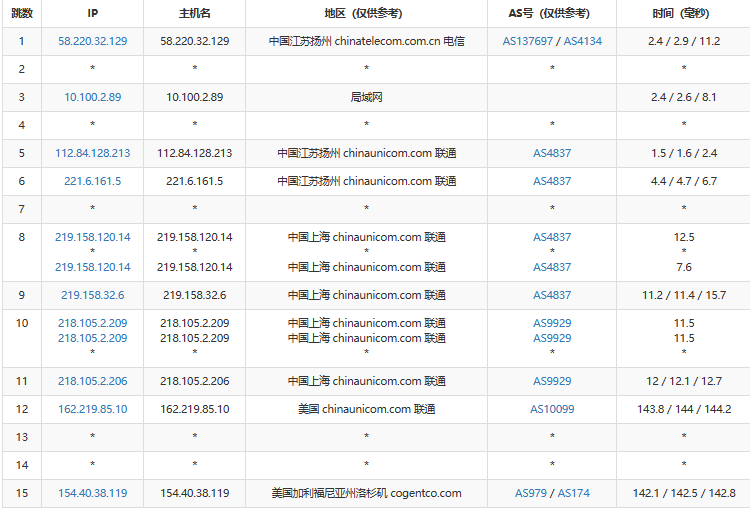
Task: Open the AS10099 link
Action: click(x=552, y=409)
